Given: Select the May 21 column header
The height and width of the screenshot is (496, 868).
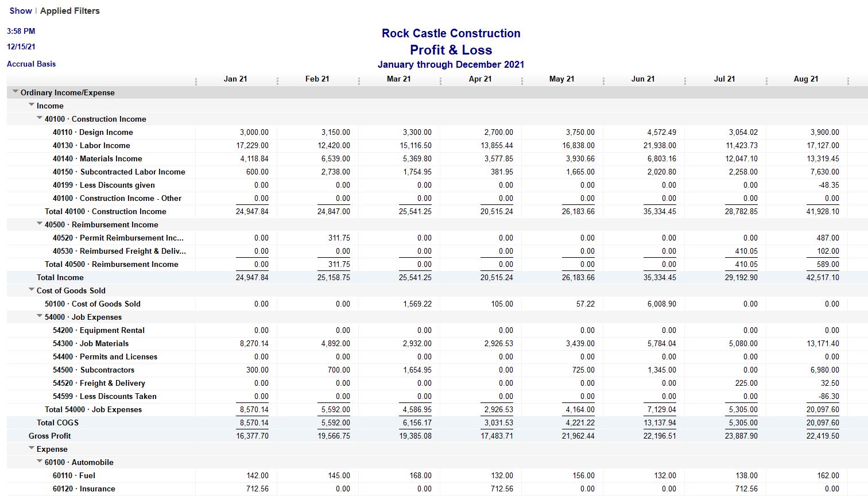Looking at the screenshot, I should (x=561, y=79).
